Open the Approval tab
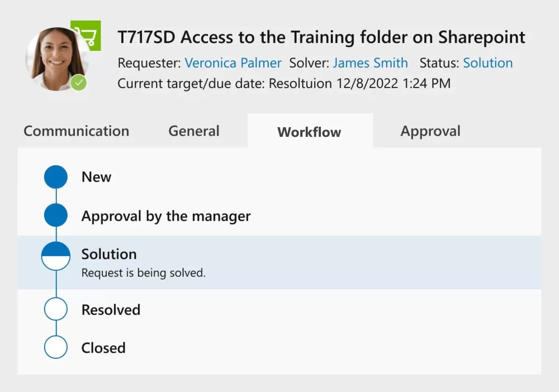This screenshot has height=392, width=559. 430,131
